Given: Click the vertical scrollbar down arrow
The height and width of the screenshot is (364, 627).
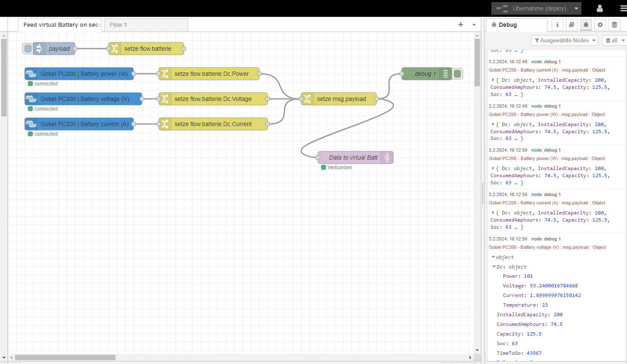Looking at the screenshot, I should [x=477, y=350].
